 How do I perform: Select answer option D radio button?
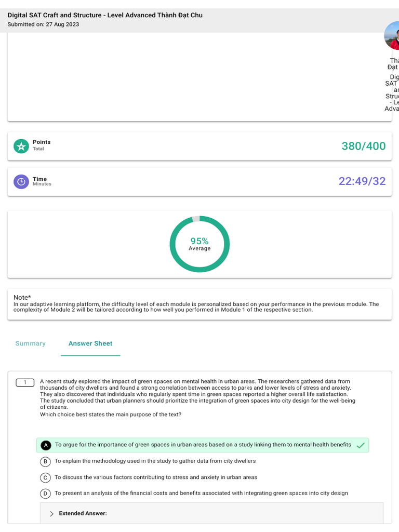(x=46, y=494)
